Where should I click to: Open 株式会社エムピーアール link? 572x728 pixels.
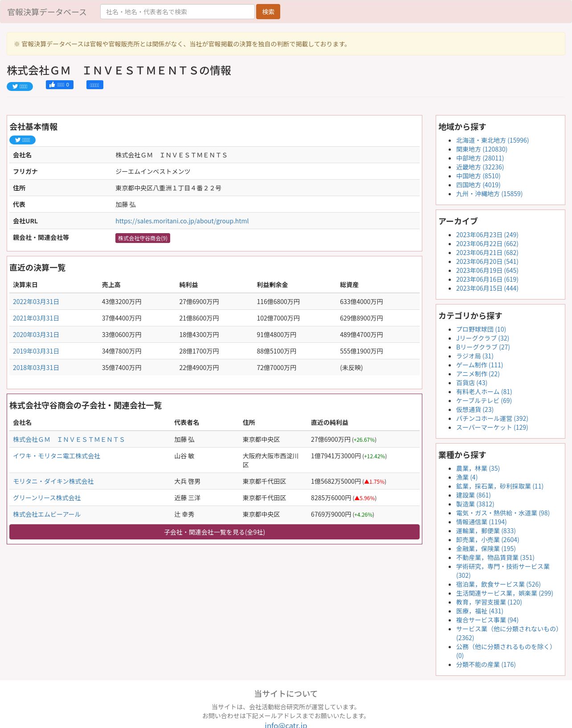[47, 514]
